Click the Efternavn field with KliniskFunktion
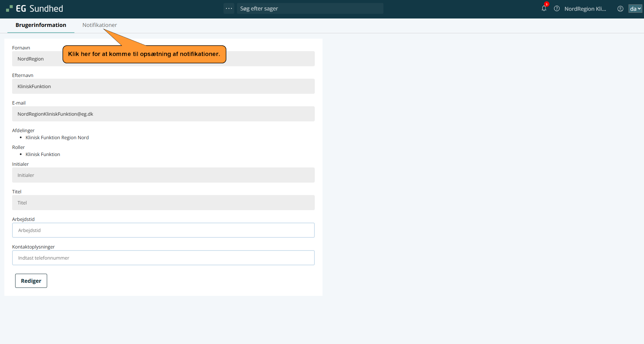 pyautogui.click(x=163, y=86)
